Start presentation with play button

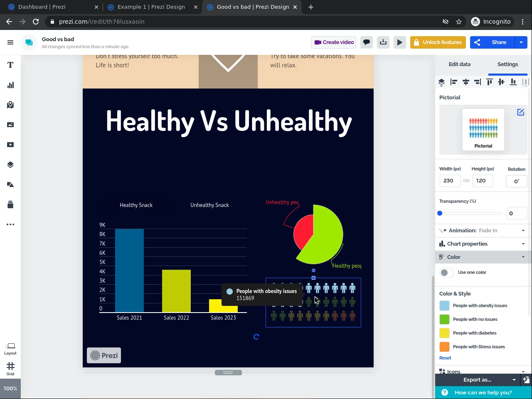click(400, 42)
